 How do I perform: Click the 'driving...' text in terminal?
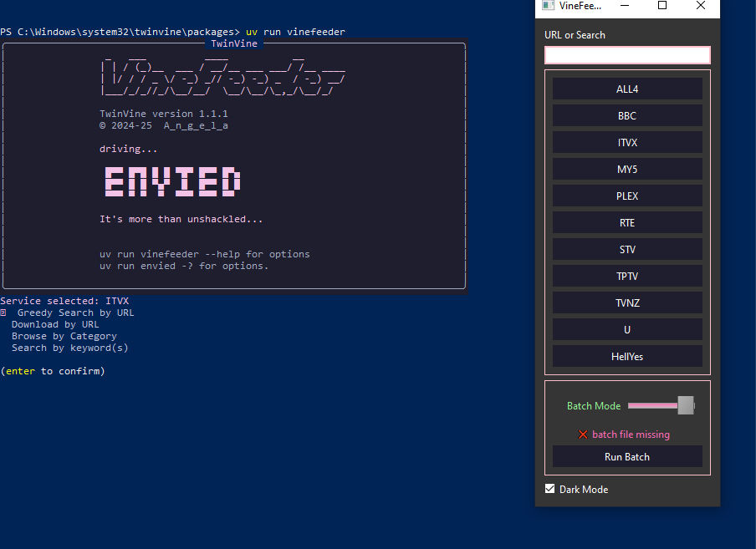(x=128, y=149)
